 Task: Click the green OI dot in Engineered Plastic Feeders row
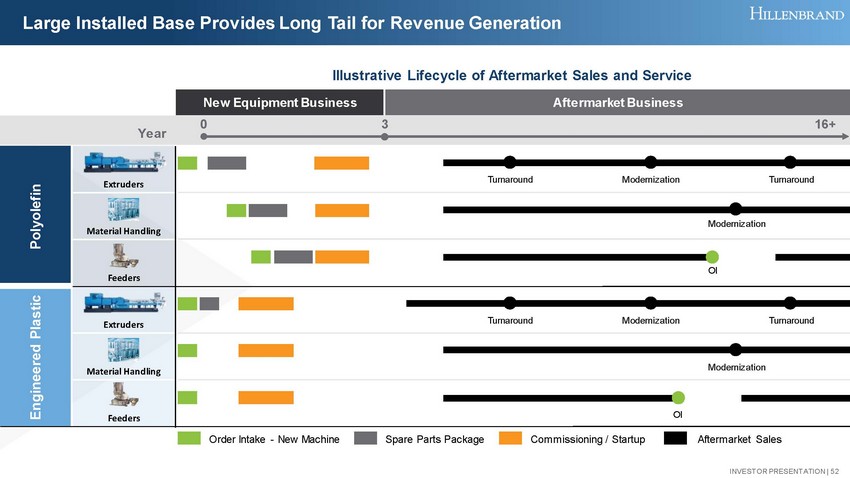(x=678, y=397)
